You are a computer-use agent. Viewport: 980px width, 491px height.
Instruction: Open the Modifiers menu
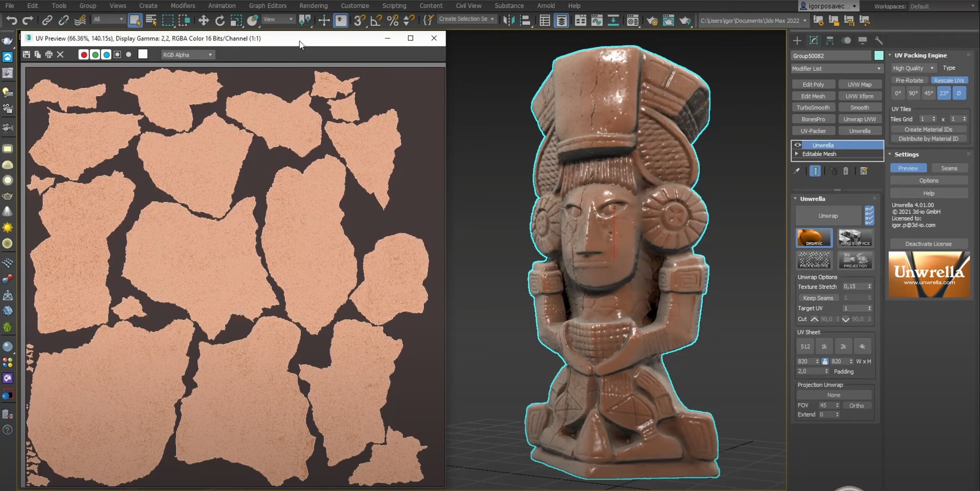pos(183,5)
